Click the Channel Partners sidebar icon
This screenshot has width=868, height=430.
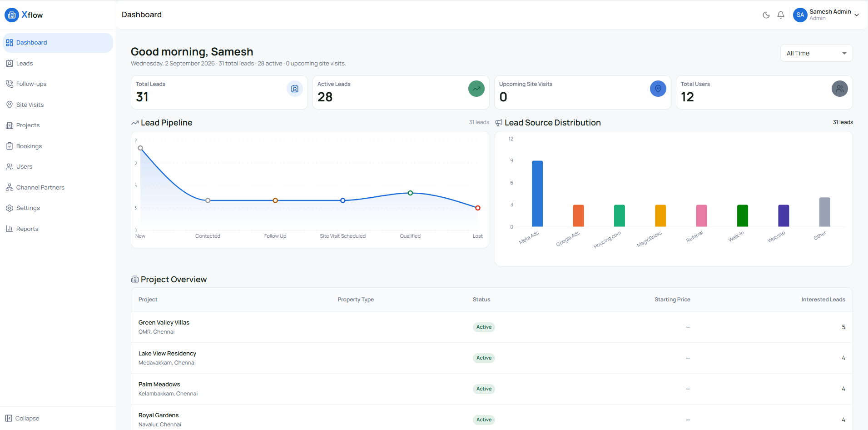point(10,188)
